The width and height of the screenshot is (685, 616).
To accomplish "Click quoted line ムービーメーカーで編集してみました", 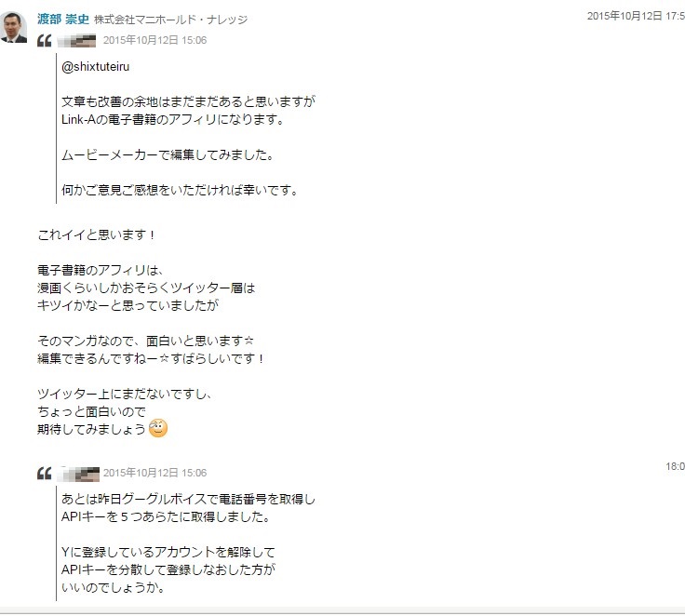I will click(168, 154).
